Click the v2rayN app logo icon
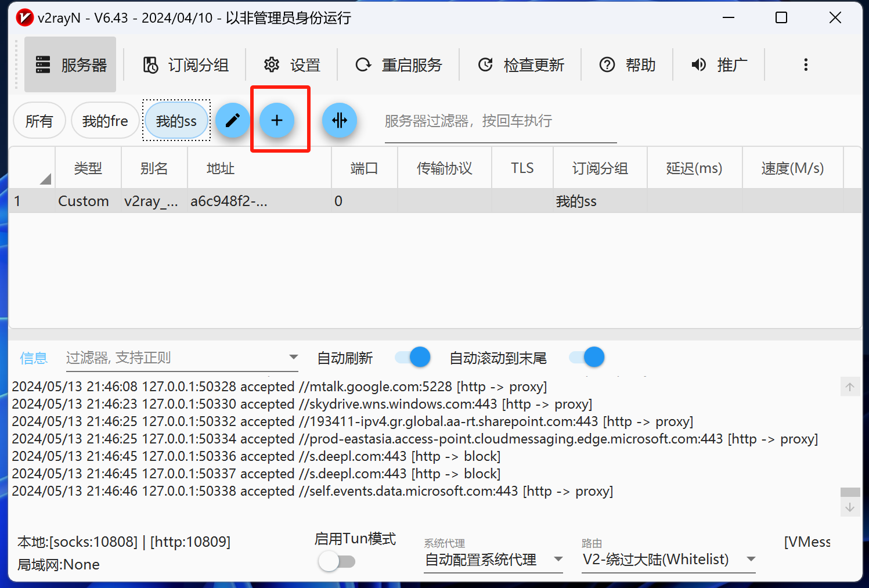 point(25,18)
